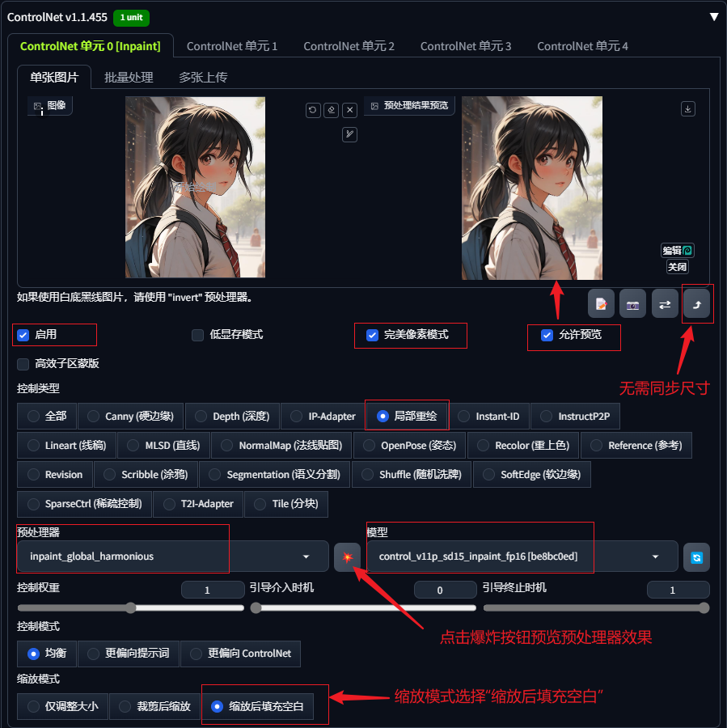Open the 模型 model dropdown
This screenshot has height=728, width=727.
(x=522, y=557)
